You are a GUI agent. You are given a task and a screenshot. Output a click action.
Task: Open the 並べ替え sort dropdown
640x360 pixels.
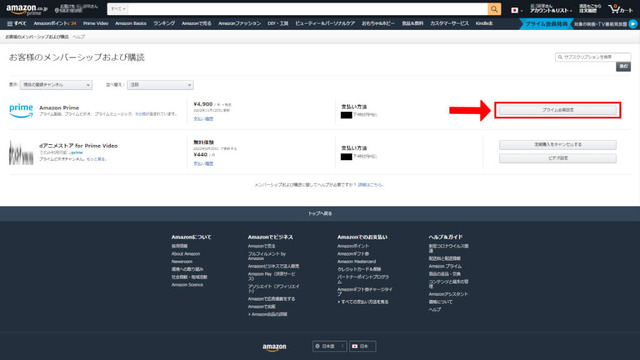coord(160,85)
